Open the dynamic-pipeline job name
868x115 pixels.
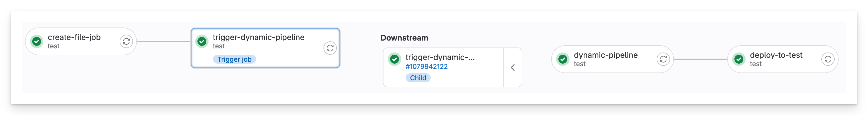[606, 55]
